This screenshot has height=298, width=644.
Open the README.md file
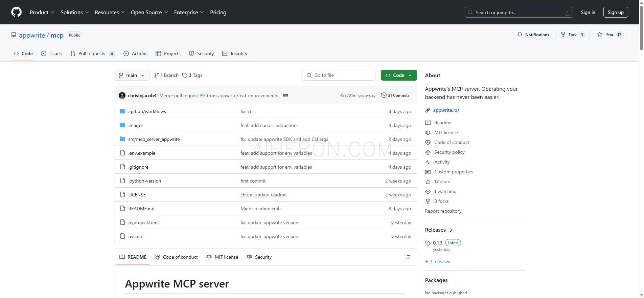click(x=141, y=209)
